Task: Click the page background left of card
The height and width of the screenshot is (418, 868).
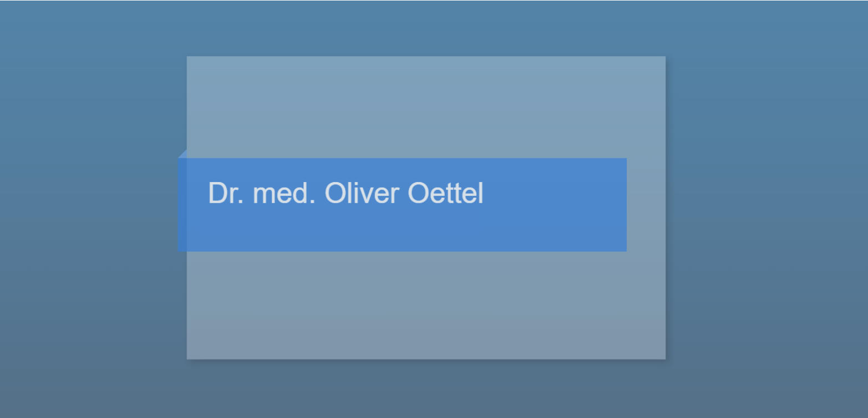Action: (89, 209)
